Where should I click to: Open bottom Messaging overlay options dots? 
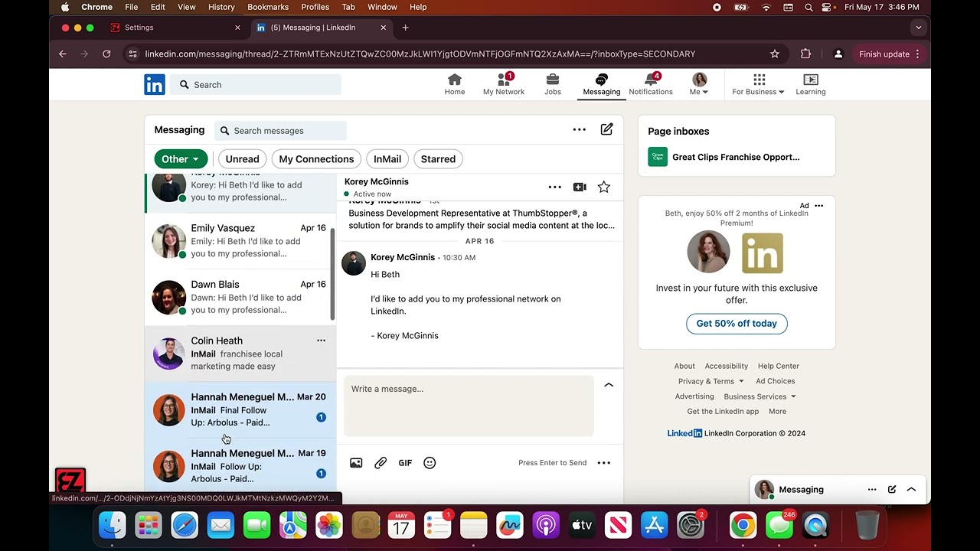pyautogui.click(x=872, y=490)
